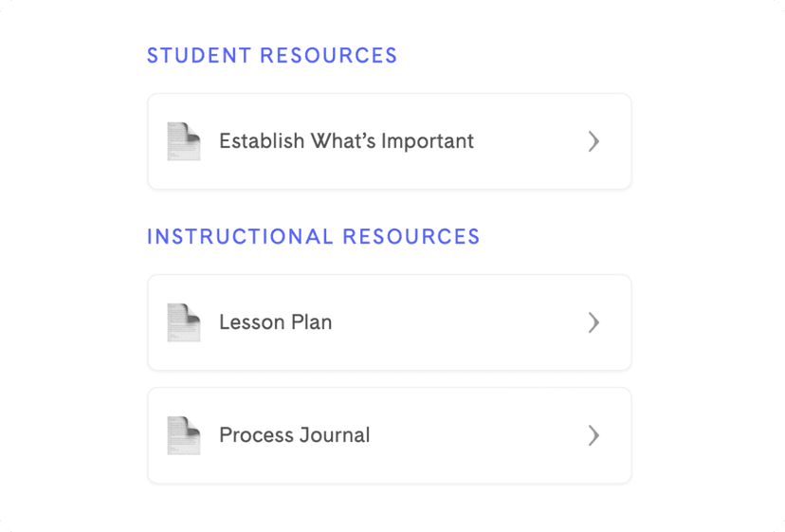Click the chevron arrow on Process Journal
785x532 pixels.
(x=593, y=435)
